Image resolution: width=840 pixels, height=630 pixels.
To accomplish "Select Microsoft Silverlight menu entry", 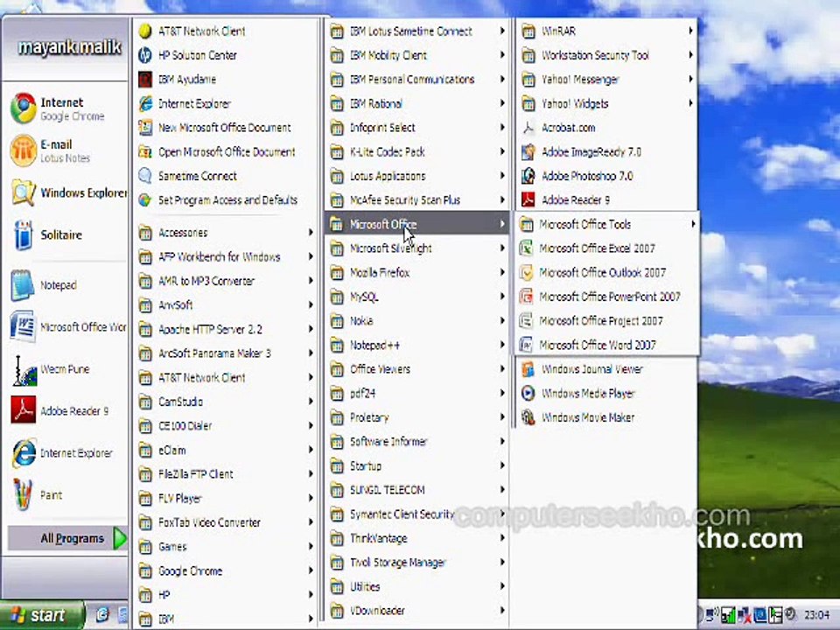I will [x=417, y=248].
